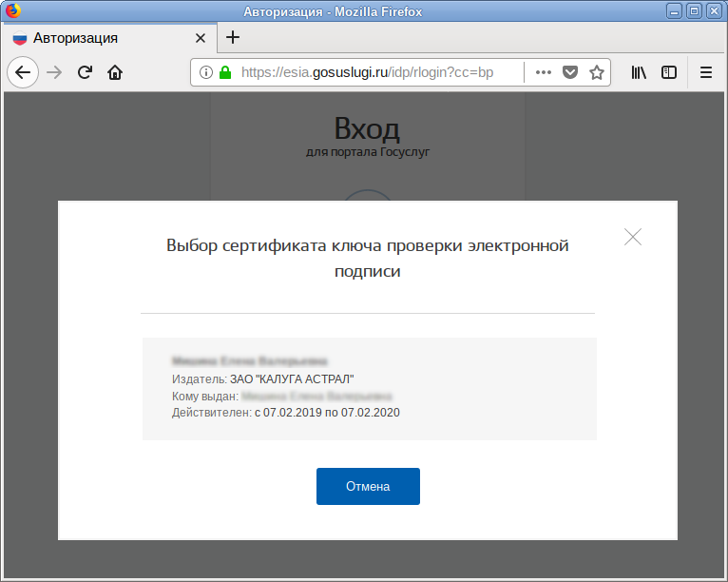Open the Library bookmarks and history icon

pyautogui.click(x=639, y=72)
